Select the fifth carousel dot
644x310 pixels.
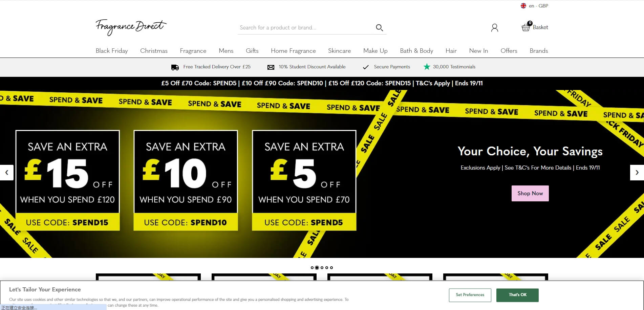[x=331, y=268]
